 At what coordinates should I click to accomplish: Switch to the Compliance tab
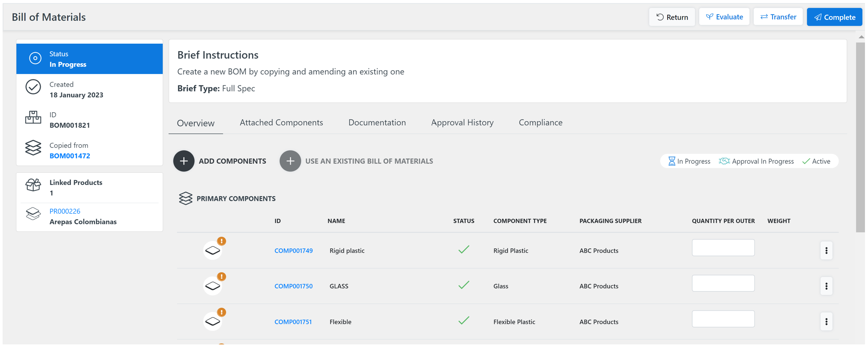[x=540, y=123]
